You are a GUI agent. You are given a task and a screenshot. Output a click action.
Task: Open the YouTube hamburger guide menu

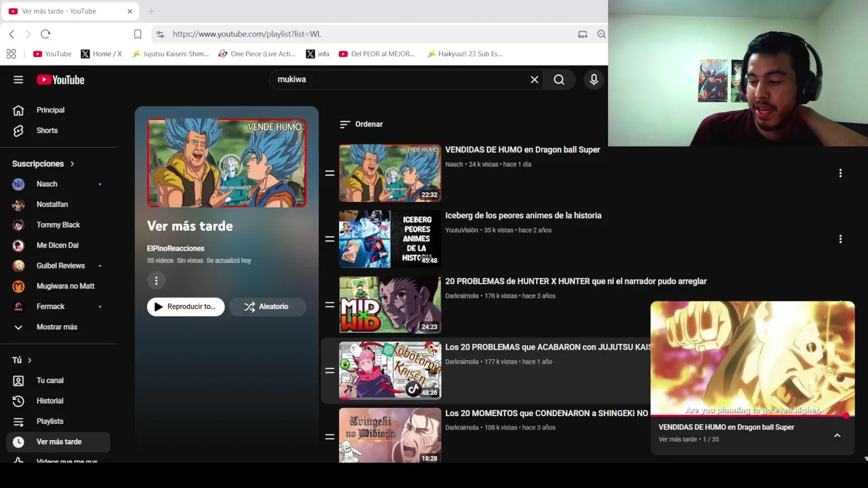point(18,79)
